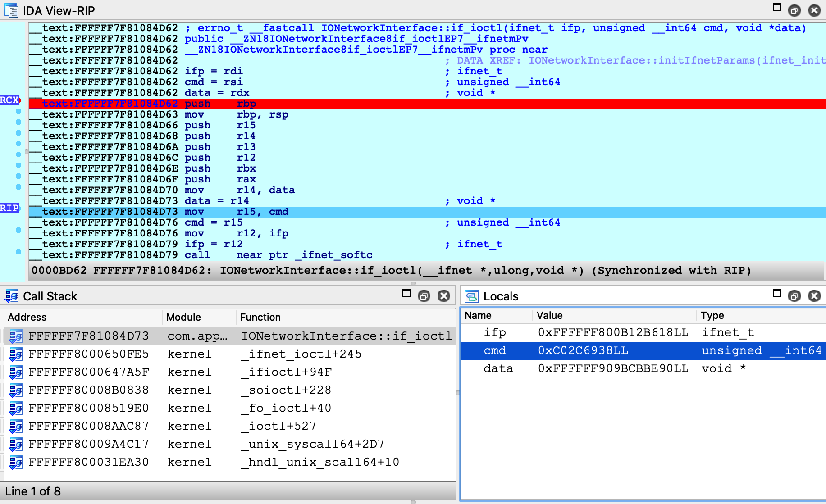
Task: Toggle breakpoint dot at mov r12, ifp
Action: click(18, 230)
